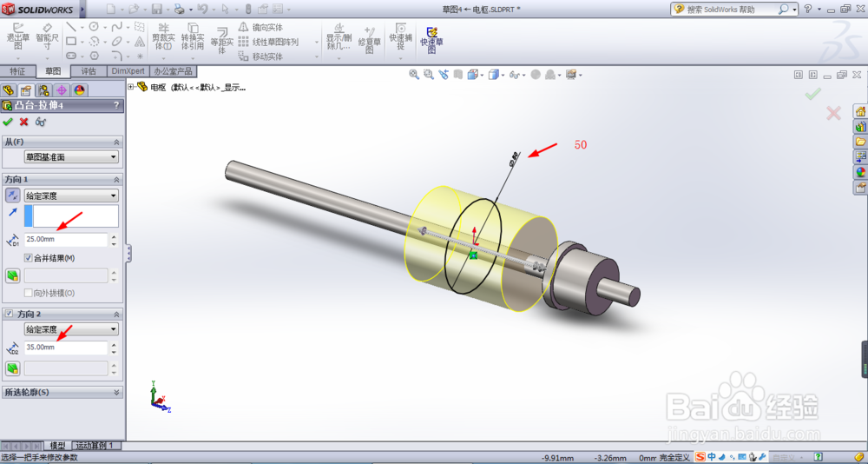The image size is (868, 464).
Task: Open Design Library in task pane
Action: 860,126
